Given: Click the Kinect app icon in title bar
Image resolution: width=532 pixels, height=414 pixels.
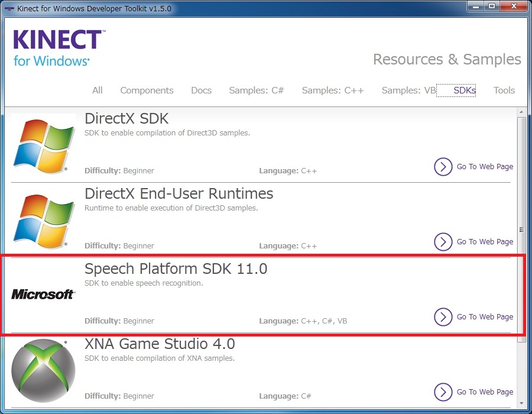Looking at the screenshot, I should pyautogui.click(x=9, y=8).
